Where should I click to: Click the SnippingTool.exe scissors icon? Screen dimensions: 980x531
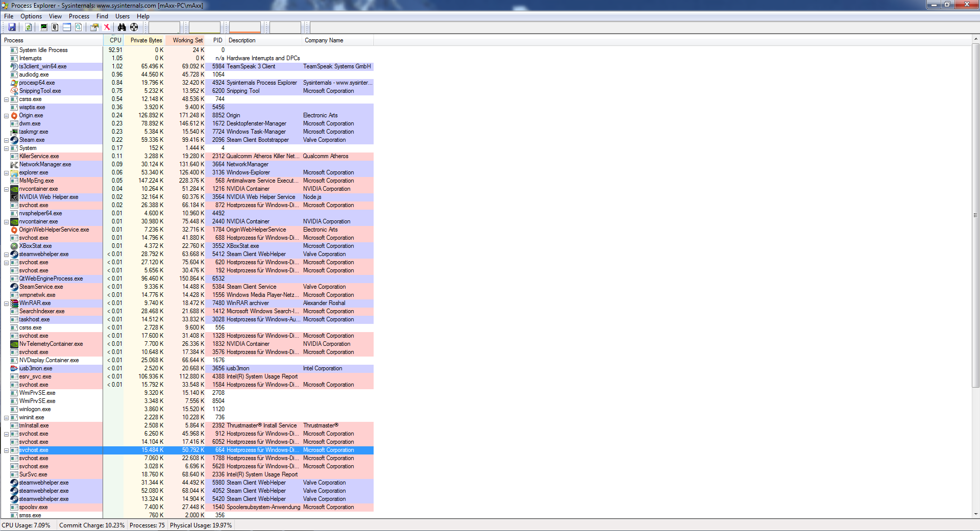click(x=14, y=91)
